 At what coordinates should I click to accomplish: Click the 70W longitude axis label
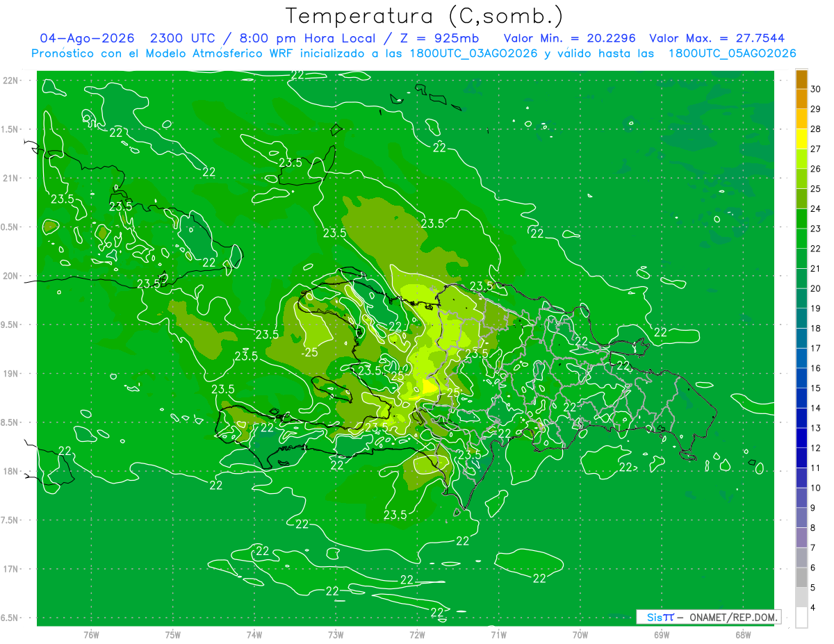pyautogui.click(x=580, y=634)
